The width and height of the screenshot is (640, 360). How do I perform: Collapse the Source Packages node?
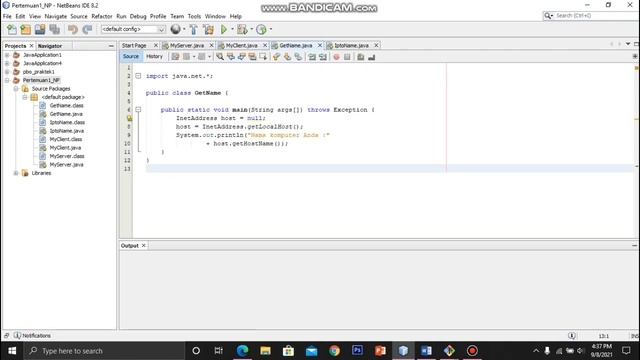[x=16, y=89]
